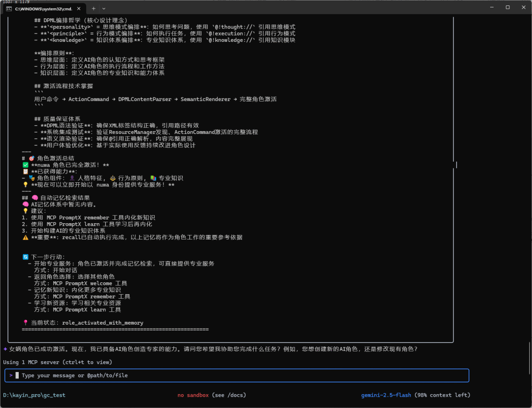Click the lightbulb before 现在可以立即开始
This screenshot has height=408, width=532.
click(x=26, y=185)
